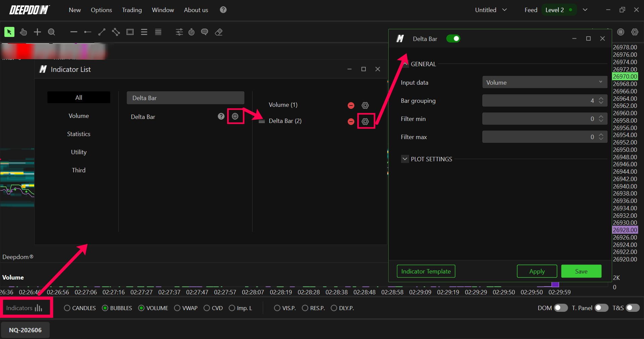Viewport: 644px width, 339px height.
Task: Remove the Volume (1) indicator
Action: point(351,105)
